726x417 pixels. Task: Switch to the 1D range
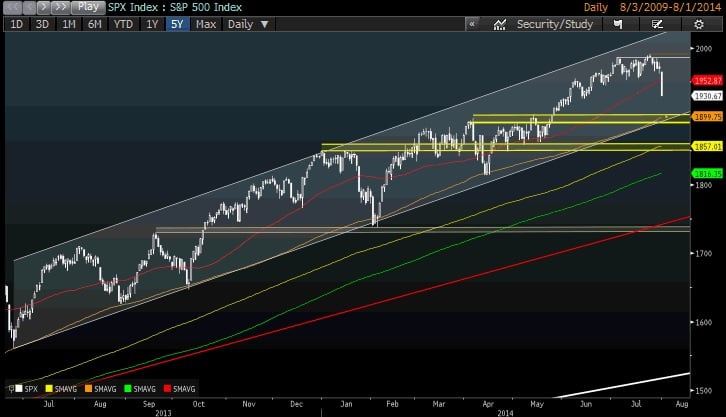tap(16, 24)
